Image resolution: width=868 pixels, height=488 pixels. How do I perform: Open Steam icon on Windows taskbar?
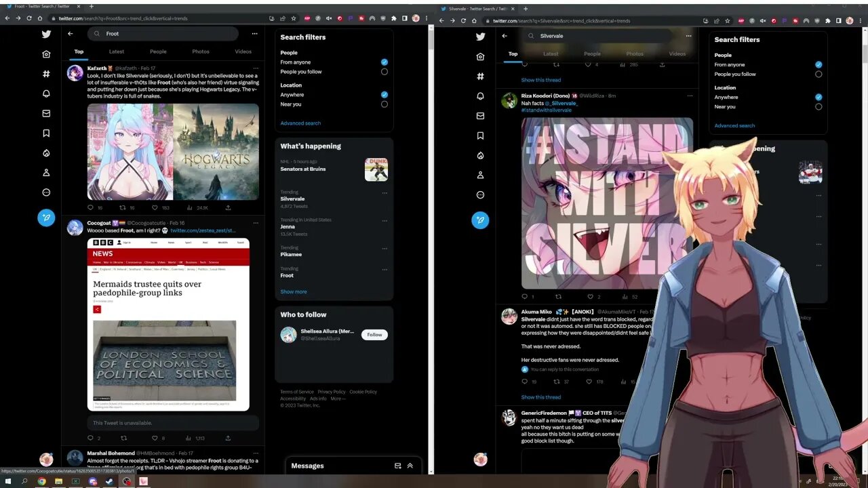tap(110, 481)
